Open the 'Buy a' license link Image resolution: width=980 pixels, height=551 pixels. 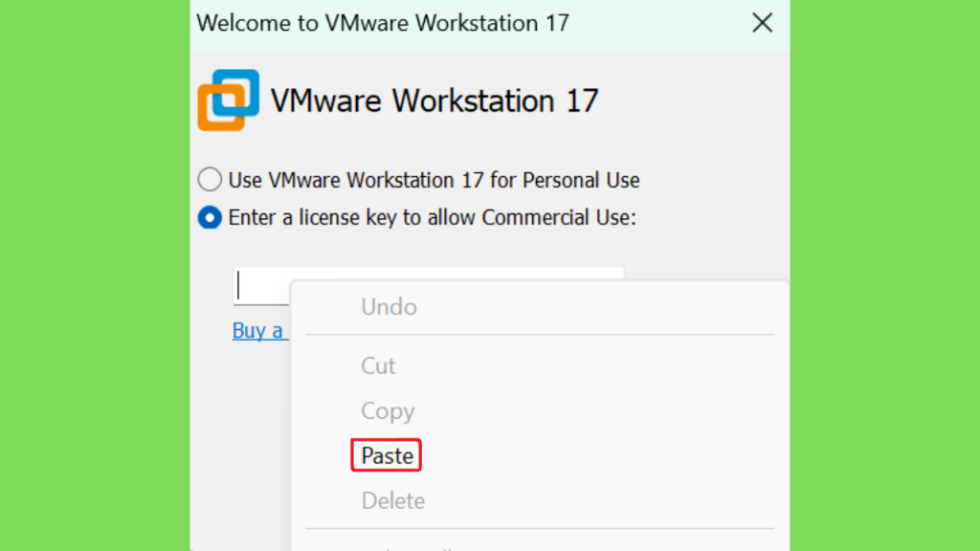(260, 330)
